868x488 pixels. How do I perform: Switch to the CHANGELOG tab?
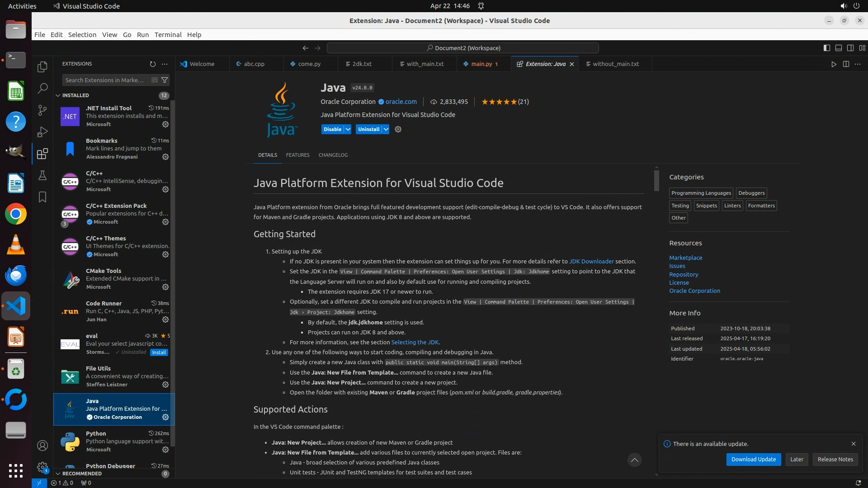[x=333, y=155]
